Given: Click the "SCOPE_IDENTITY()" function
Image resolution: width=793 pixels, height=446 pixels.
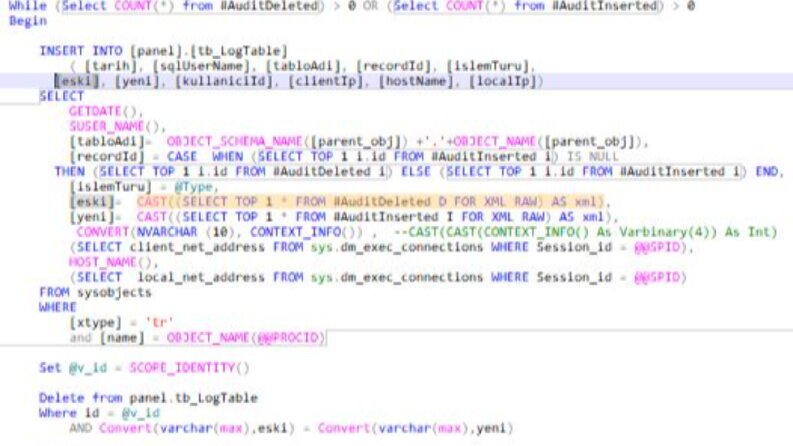Looking at the screenshot, I should tap(190, 368).
